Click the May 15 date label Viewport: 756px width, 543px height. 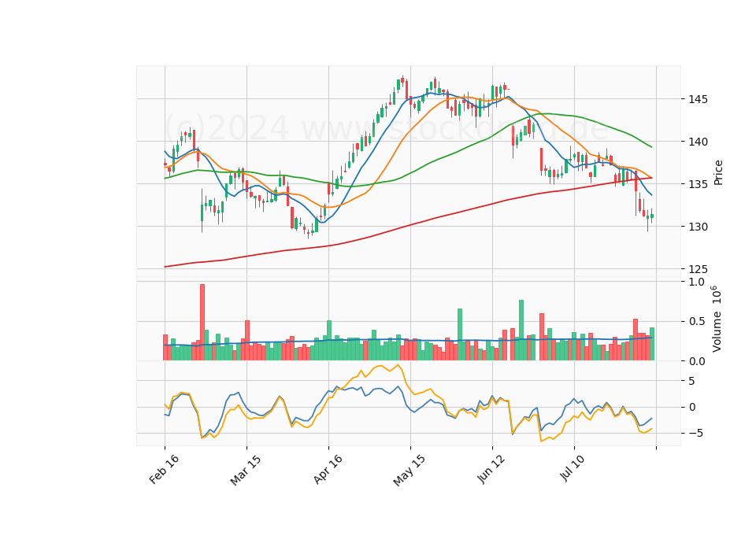pos(409,471)
